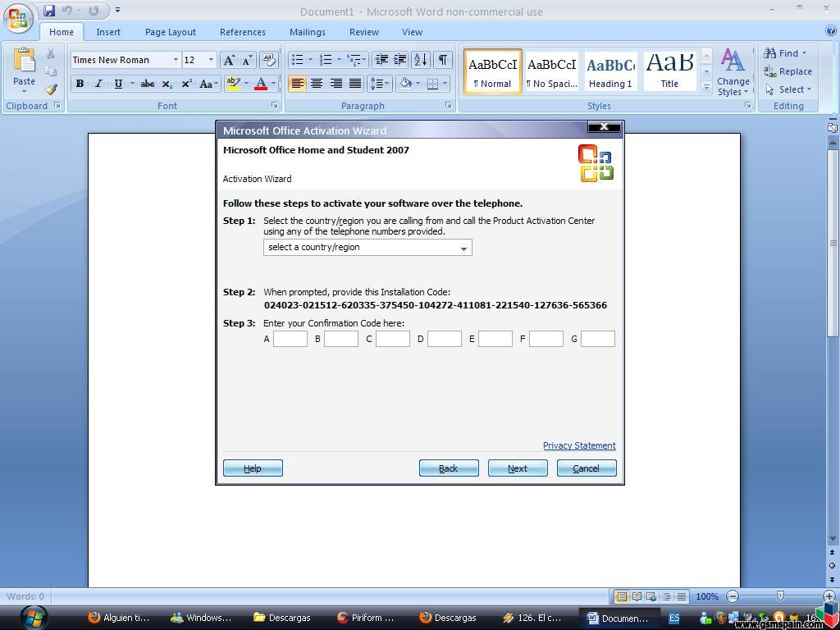
Task: Open the Paragraph dialog launcher
Action: (449, 106)
